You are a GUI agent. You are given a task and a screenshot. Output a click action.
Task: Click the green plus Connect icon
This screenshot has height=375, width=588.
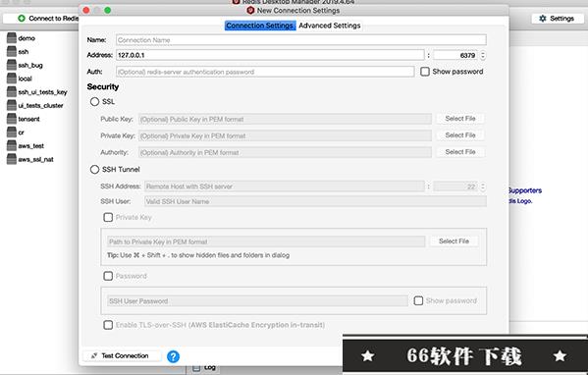22,18
